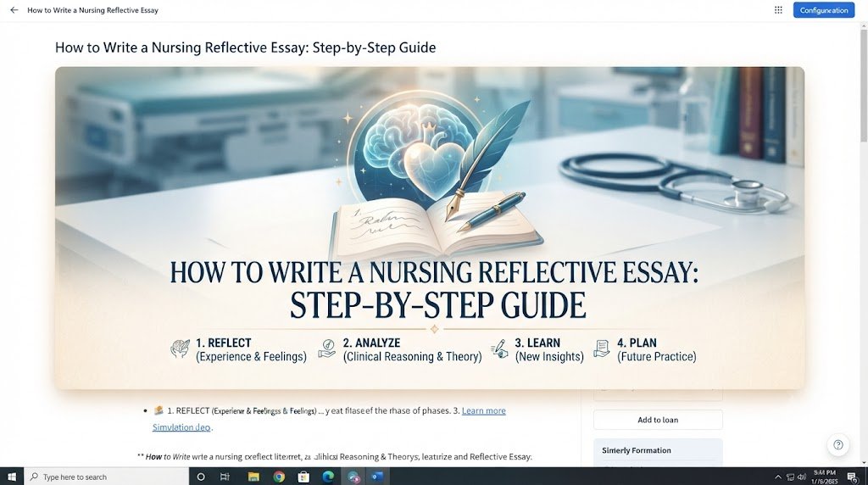Click the notebook emoji beside 1. REFLECT bullet
The width and height of the screenshot is (868, 485).
159,410
